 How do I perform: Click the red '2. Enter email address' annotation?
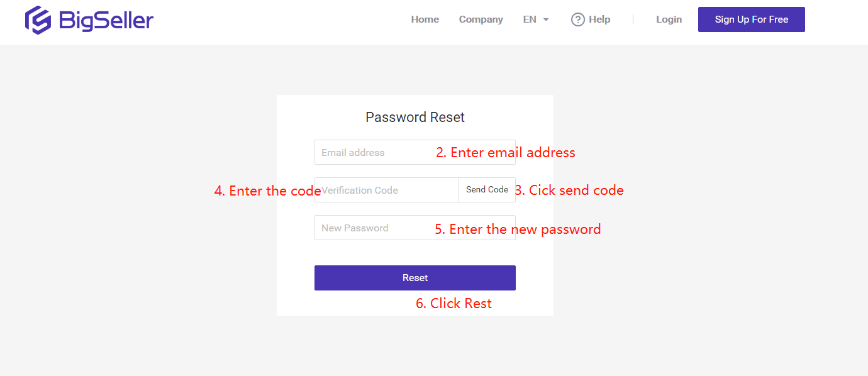point(506,153)
